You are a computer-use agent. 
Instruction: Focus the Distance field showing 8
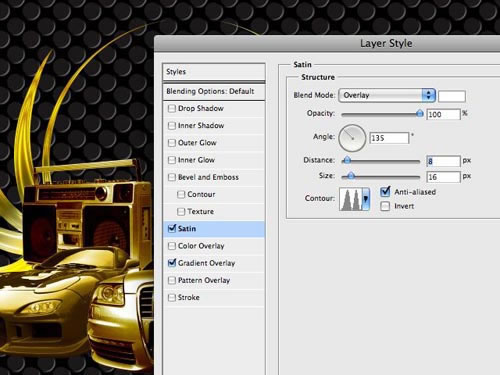pos(443,161)
